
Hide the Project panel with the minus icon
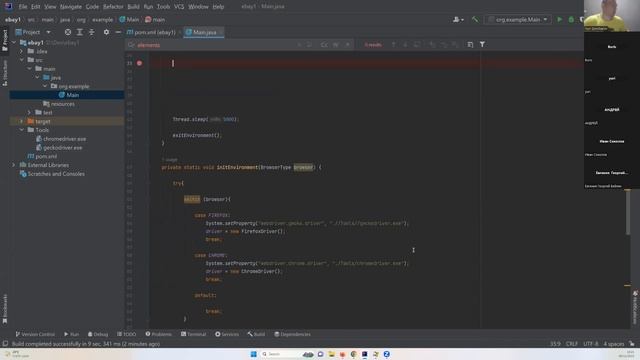point(118,32)
